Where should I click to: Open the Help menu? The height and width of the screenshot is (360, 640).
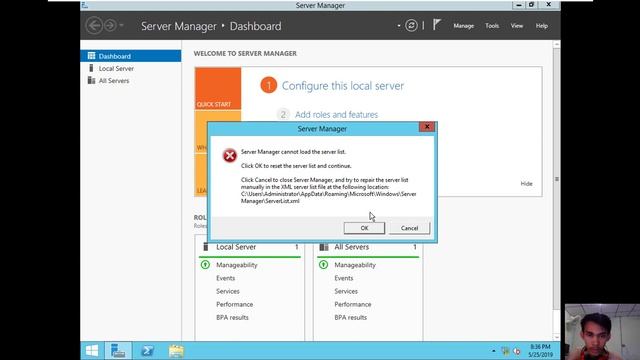click(x=542, y=26)
